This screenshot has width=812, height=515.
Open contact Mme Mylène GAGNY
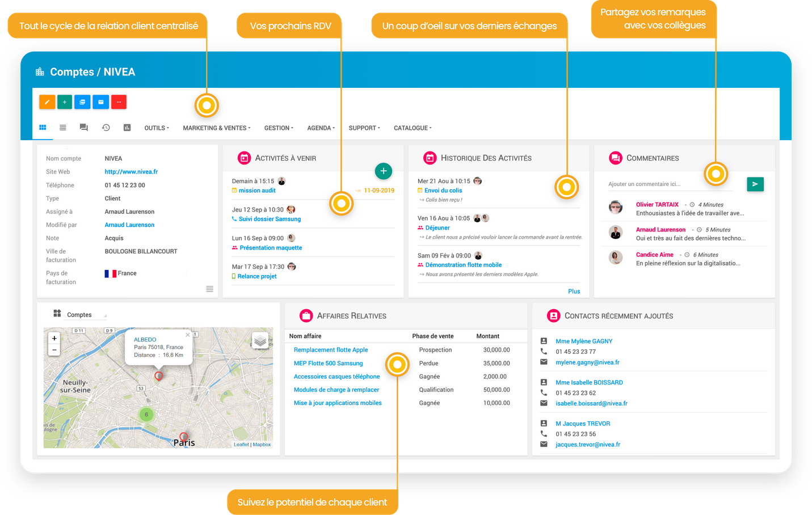pyautogui.click(x=584, y=341)
